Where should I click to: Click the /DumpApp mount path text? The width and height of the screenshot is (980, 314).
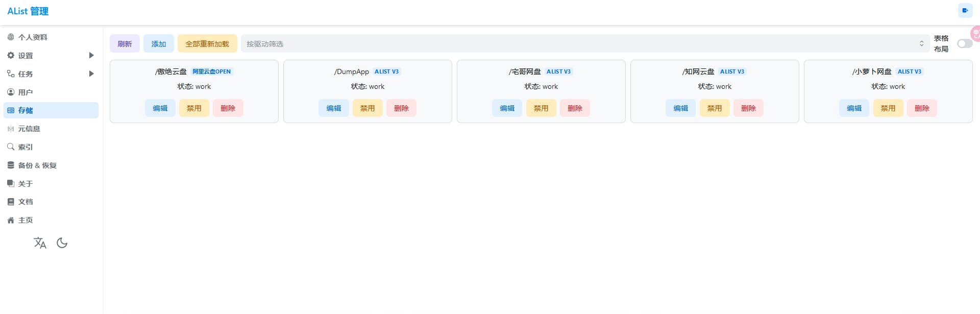pyautogui.click(x=352, y=71)
